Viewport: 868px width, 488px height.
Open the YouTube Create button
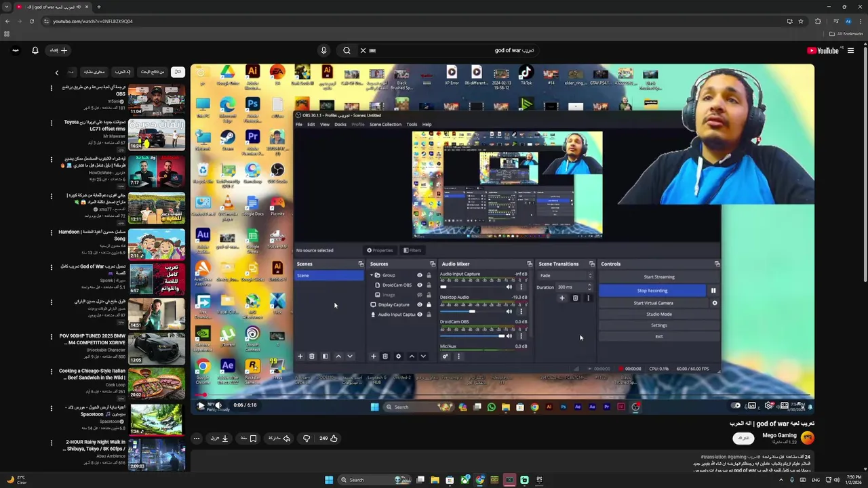(x=59, y=50)
